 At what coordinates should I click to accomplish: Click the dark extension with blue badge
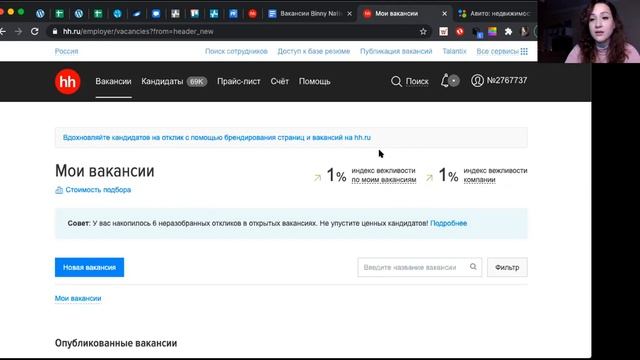(477, 32)
